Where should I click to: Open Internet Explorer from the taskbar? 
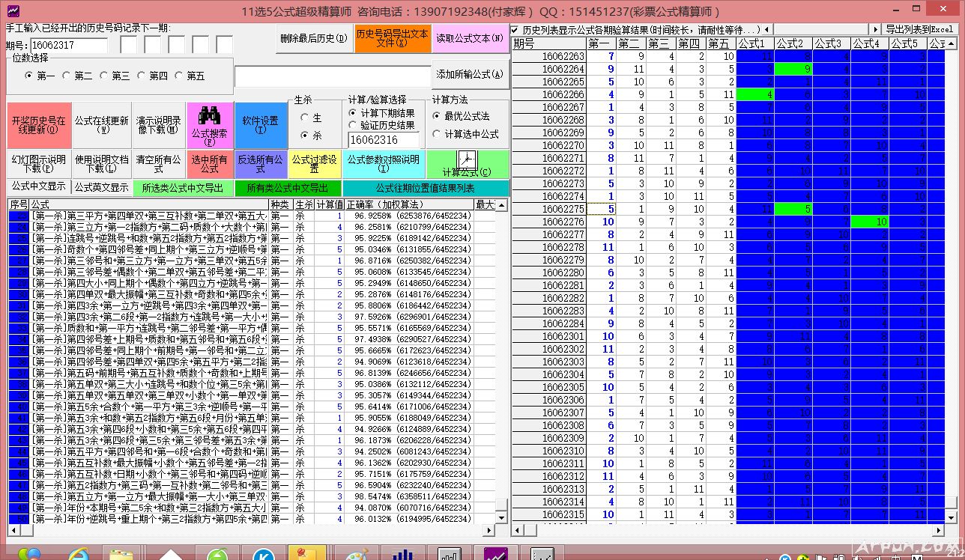(x=77, y=555)
